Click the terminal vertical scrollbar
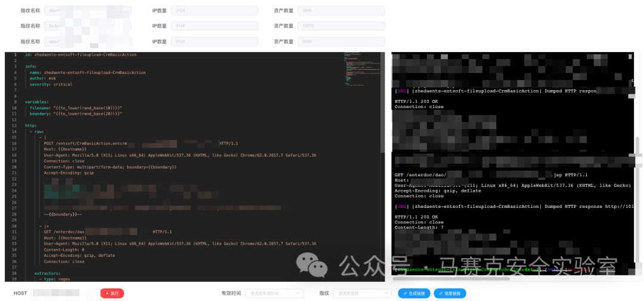The width and height of the screenshot is (644, 301). click(x=637, y=199)
